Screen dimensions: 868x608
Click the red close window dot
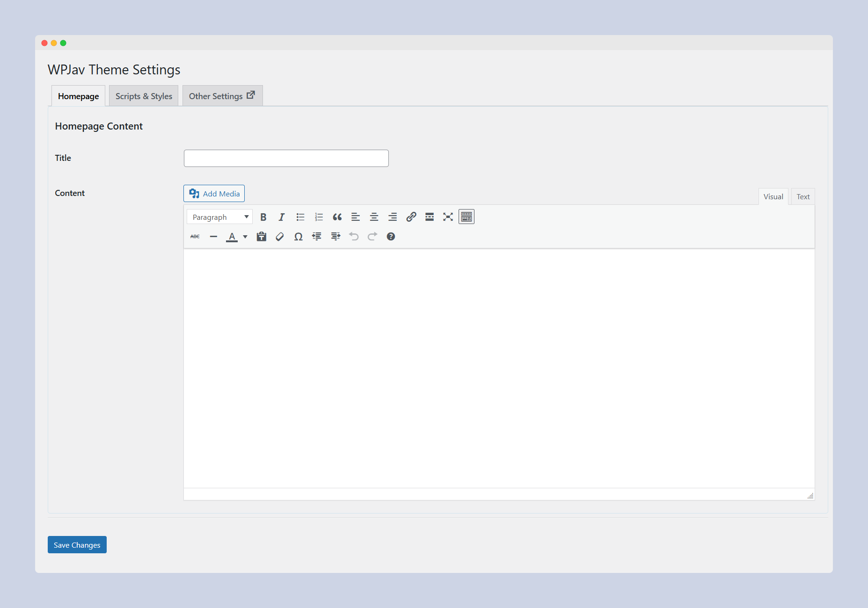click(x=44, y=43)
